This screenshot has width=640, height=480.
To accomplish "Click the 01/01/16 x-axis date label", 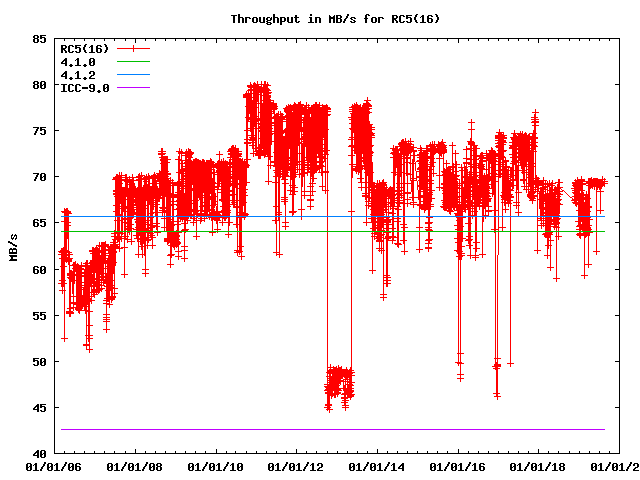I will (x=458, y=466).
